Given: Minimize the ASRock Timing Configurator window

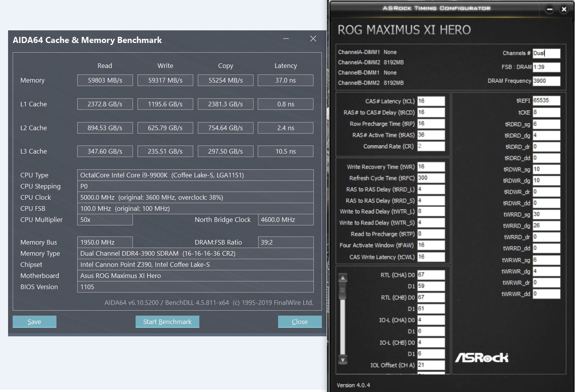Looking at the screenshot, I should point(550,9).
